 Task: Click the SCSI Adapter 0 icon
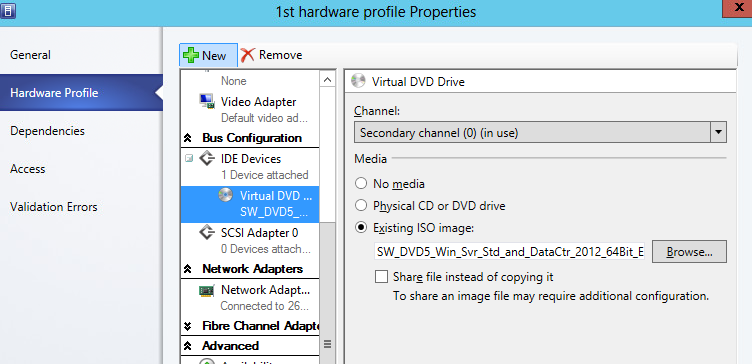[x=207, y=232]
